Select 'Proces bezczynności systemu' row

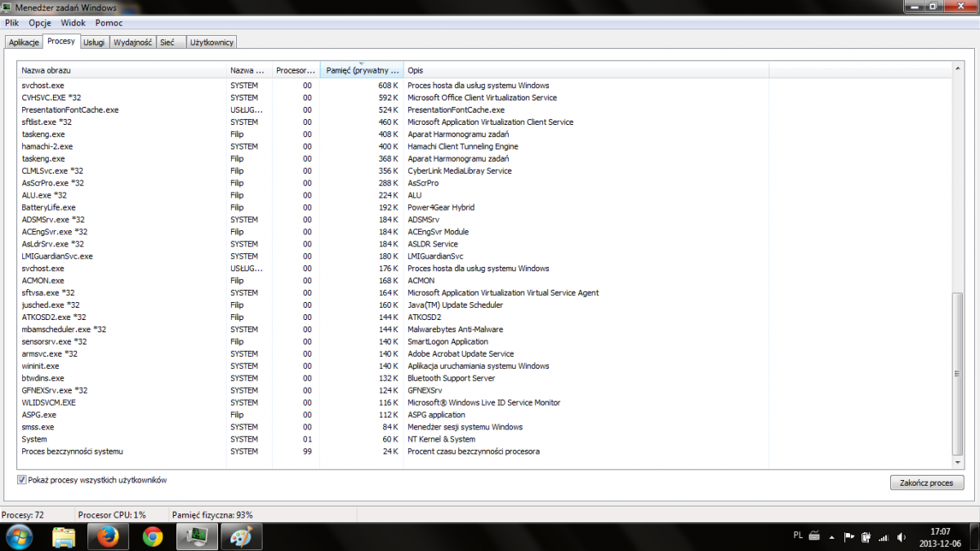click(x=485, y=451)
